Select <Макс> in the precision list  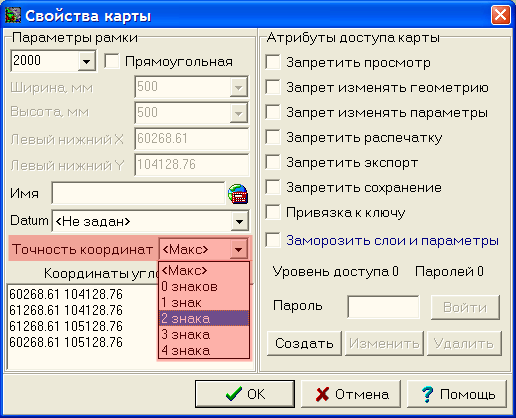coord(204,270)
